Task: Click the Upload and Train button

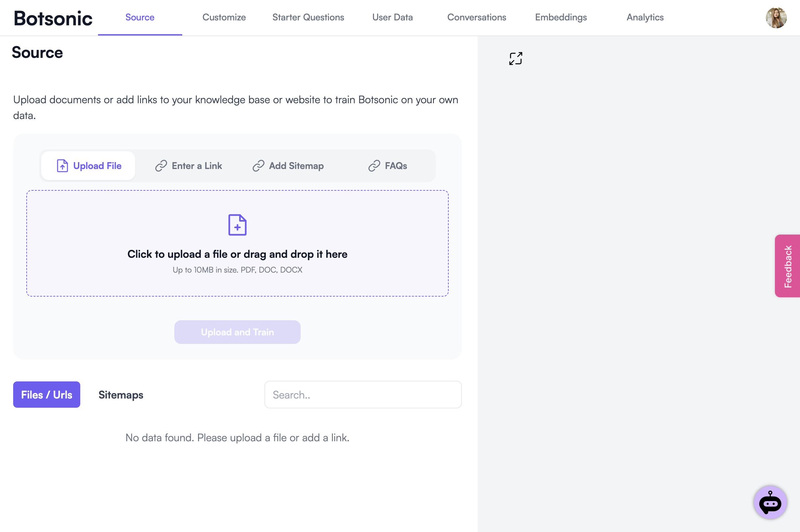Action: point(237,332)
